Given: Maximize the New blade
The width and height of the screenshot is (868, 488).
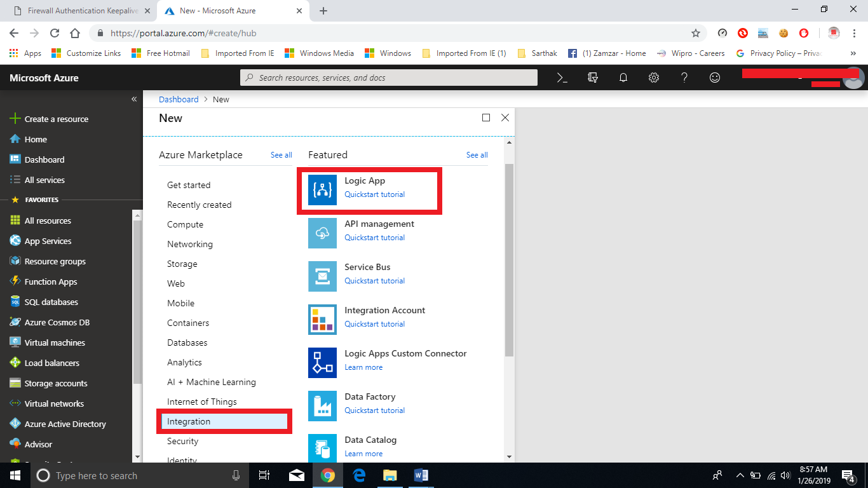Looking at the screenshot, I should tap(486, 118).
